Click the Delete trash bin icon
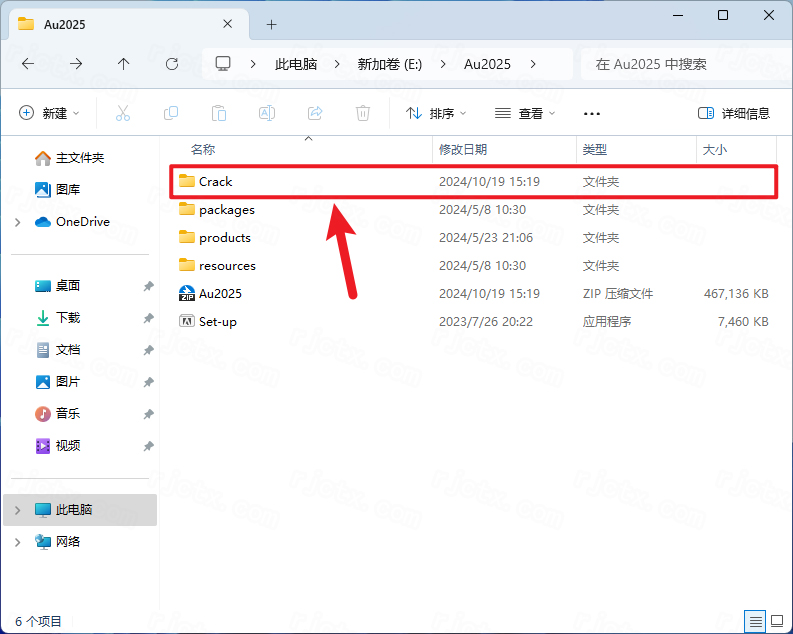The image size is (793, 634). point(363,113)
